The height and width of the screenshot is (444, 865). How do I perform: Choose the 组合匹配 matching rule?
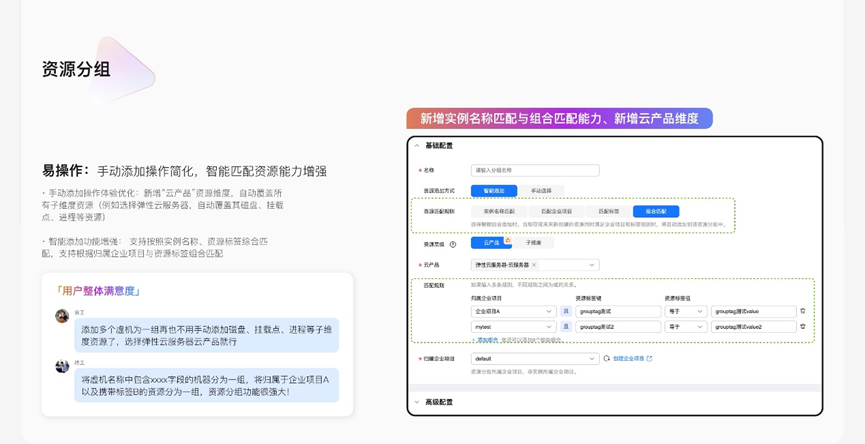click(x=656, y=212)
